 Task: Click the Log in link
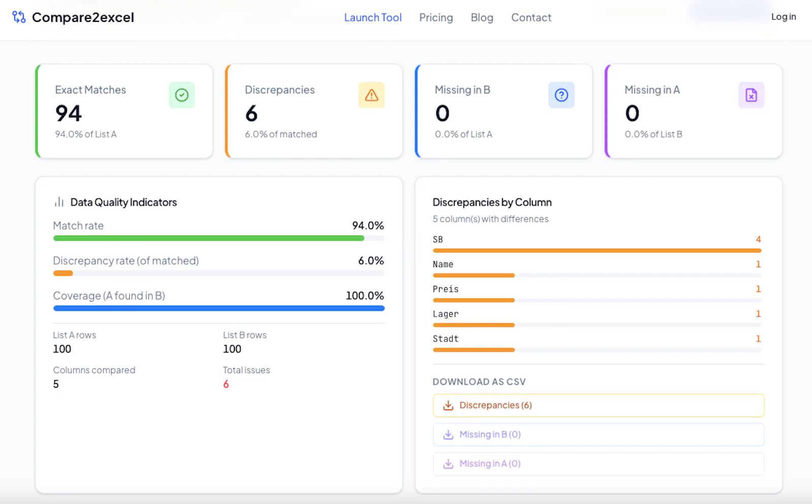[784, 17]
